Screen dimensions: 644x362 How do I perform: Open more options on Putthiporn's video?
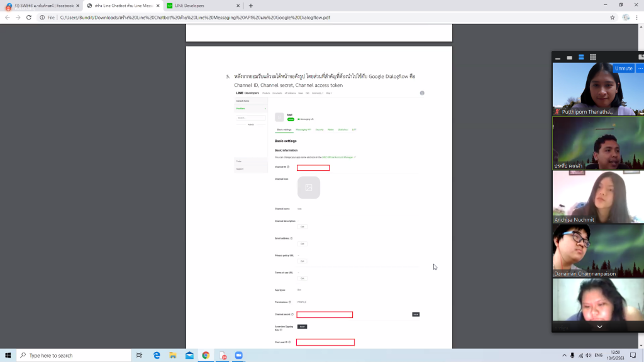pyautogui.click(x=640, y=68)
